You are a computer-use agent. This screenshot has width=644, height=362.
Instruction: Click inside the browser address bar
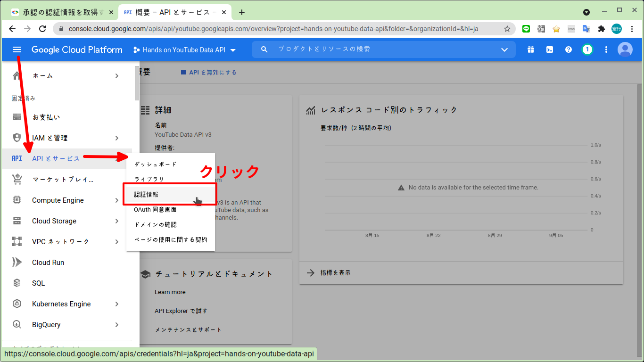[x=283, y=29]
